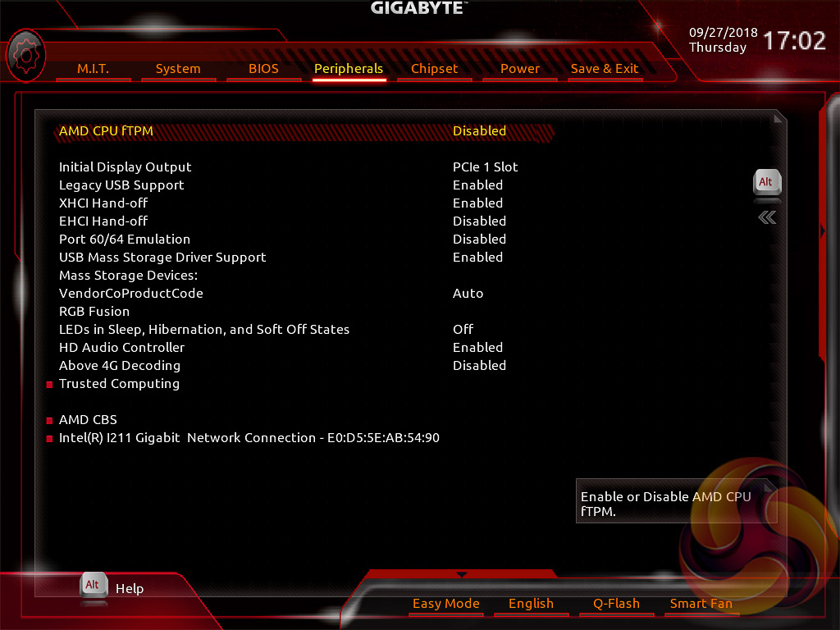This screenshot has width=840, height=630.
Task: Change the Legacy USB Support Enabled value
Action: [478, 185]
